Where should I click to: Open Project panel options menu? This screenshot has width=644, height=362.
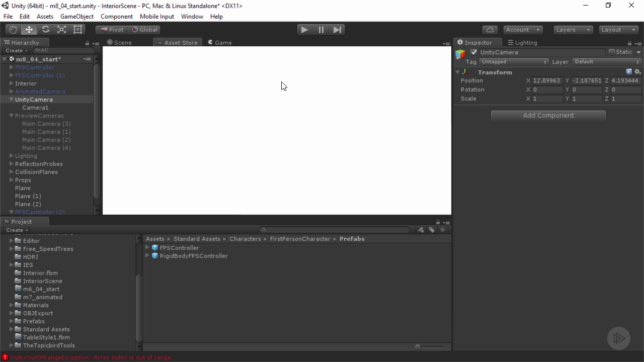446,222
